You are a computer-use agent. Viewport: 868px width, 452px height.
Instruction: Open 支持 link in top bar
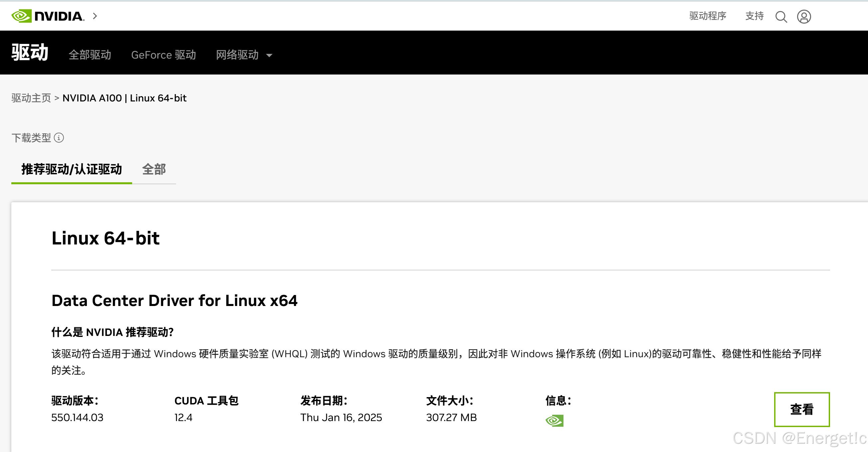754,16
